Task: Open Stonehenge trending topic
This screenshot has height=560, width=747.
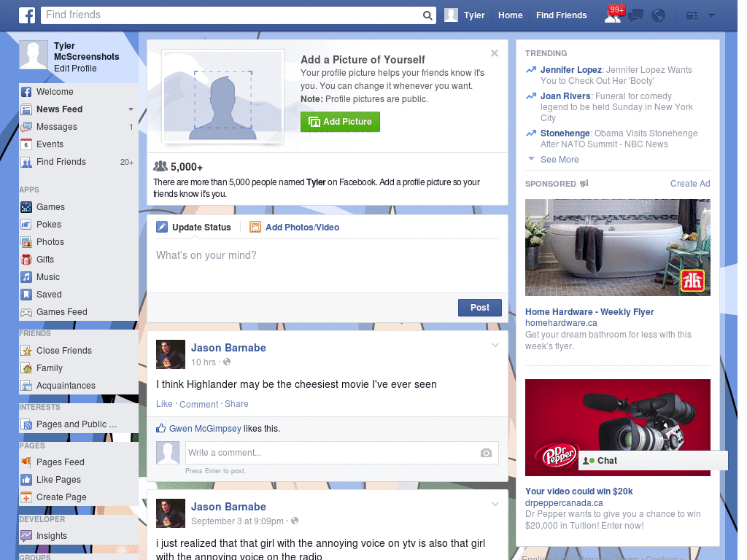Action: click(565, 133)
